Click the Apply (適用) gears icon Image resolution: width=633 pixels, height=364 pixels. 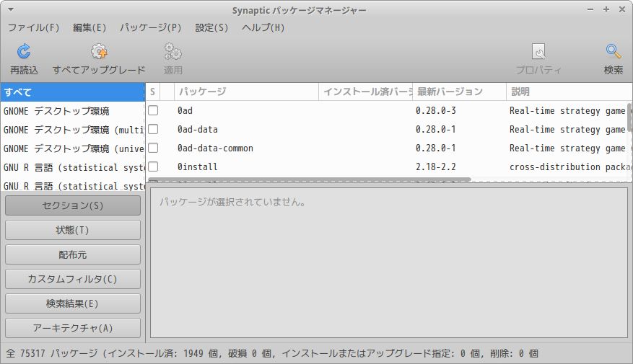click(173, 52)
